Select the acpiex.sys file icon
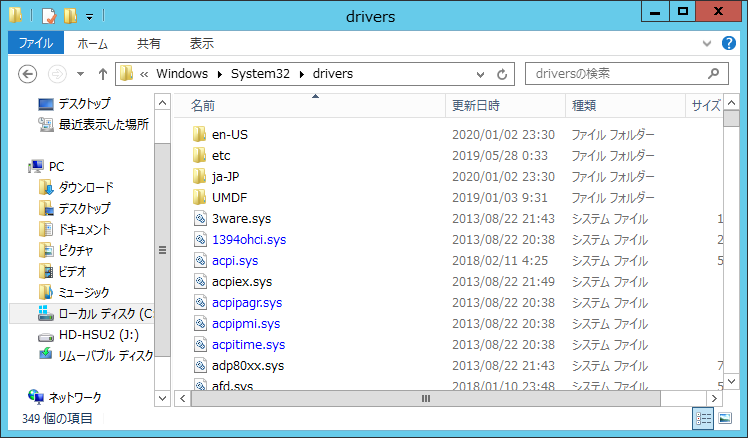This screenshot has width=748, height=438. [x=200, y=282]
